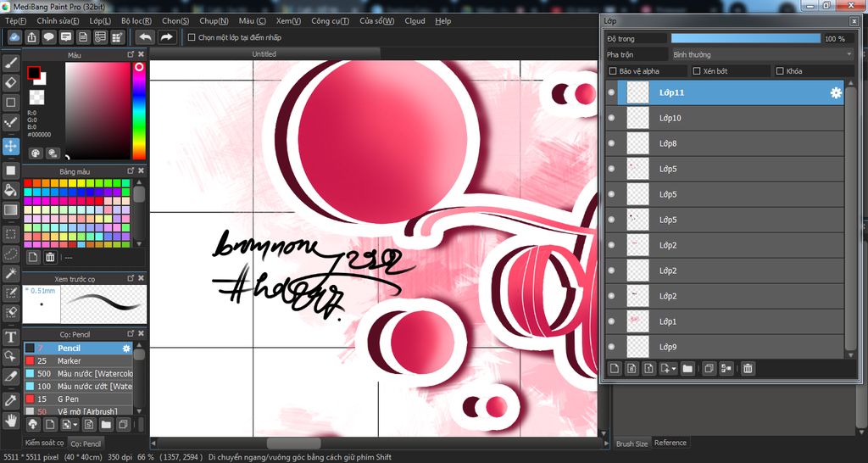Viewport: 868px width, 463px height.
Task: Select the Marker brush
Action: 77,361
